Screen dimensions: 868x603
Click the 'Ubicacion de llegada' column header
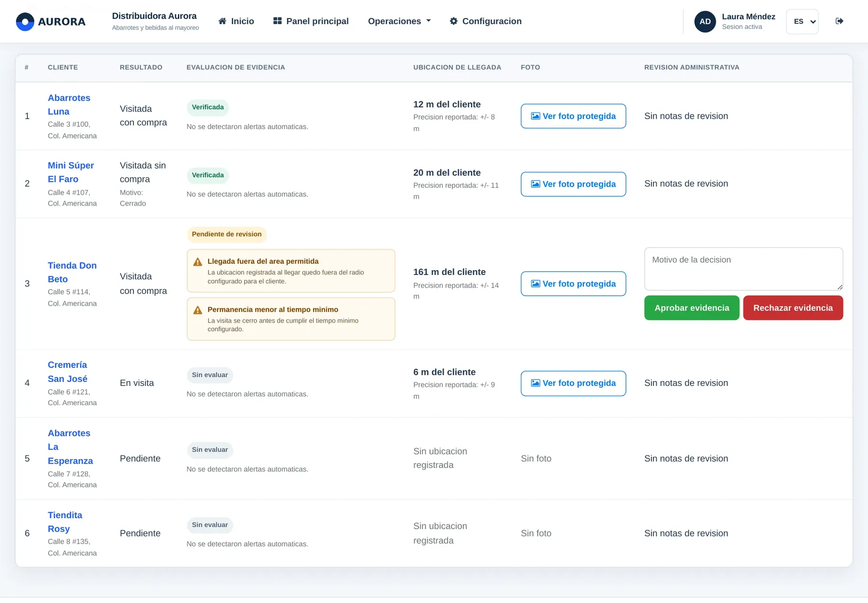(457, 68)
